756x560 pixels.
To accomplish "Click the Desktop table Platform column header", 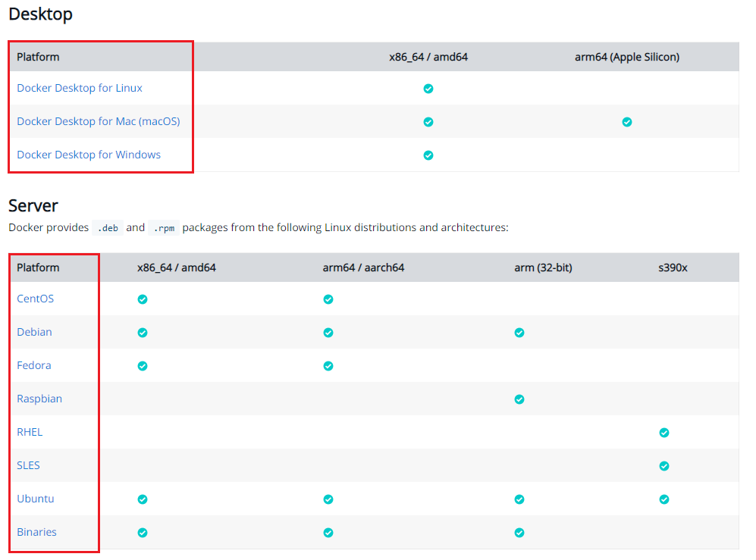I will (x=38, y=57).
